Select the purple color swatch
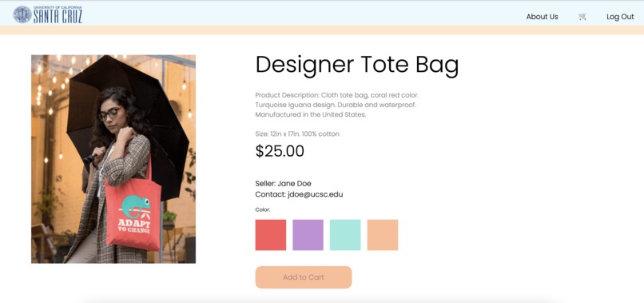644x303 pixels. 308,235
